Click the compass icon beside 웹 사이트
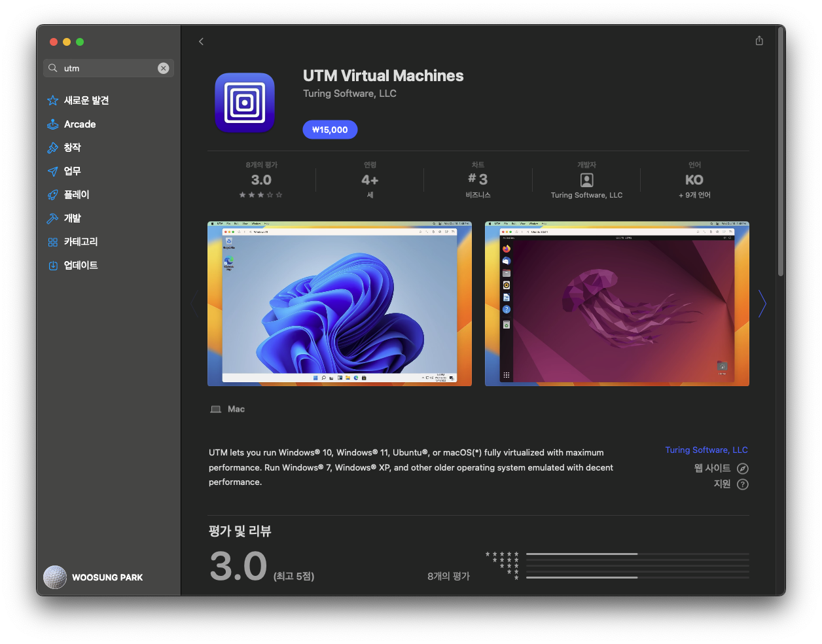The width and height of the screenshot is (822, 644). [743, 469]
